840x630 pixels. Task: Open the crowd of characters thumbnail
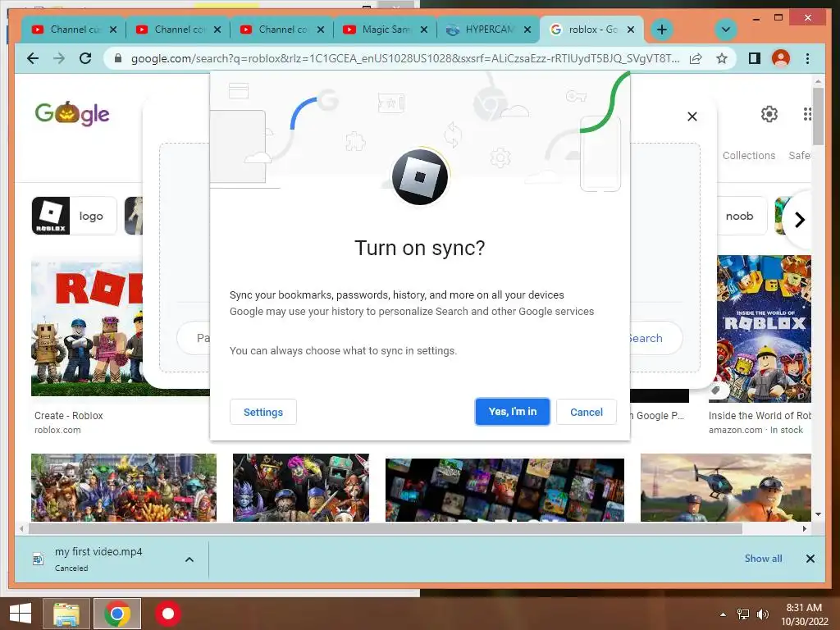coord(124,487)
